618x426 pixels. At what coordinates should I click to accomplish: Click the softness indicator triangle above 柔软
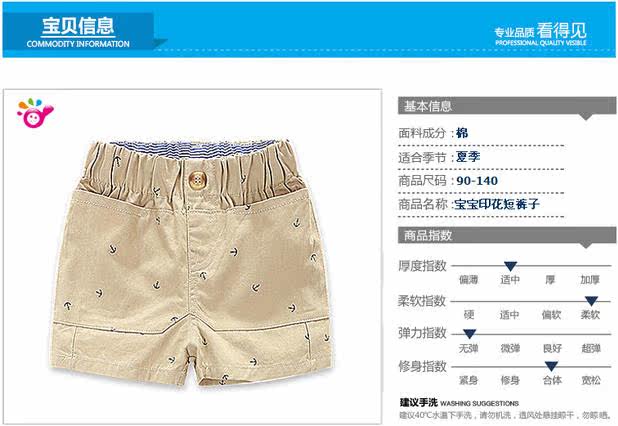pos(591,301)
